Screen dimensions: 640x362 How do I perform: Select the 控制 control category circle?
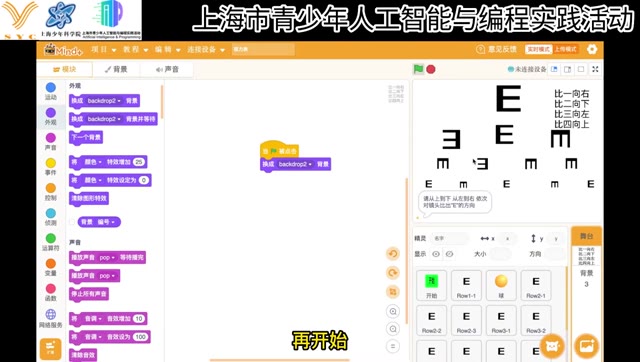pyautogui.click(x=51, y=188)
